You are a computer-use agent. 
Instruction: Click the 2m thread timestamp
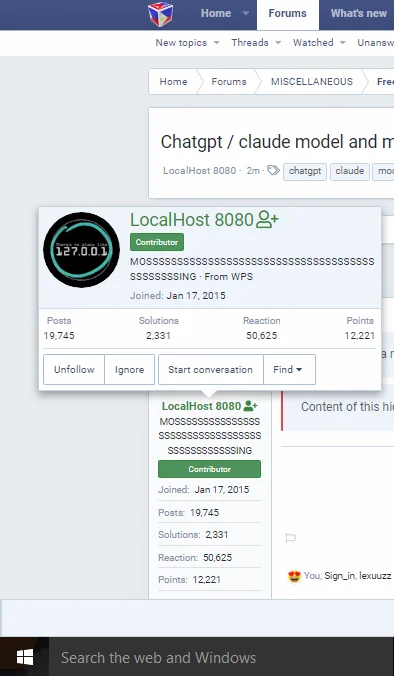(253, 171)
